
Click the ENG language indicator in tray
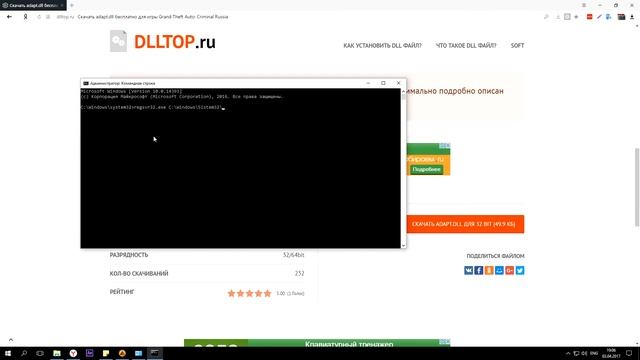point(594,353)
